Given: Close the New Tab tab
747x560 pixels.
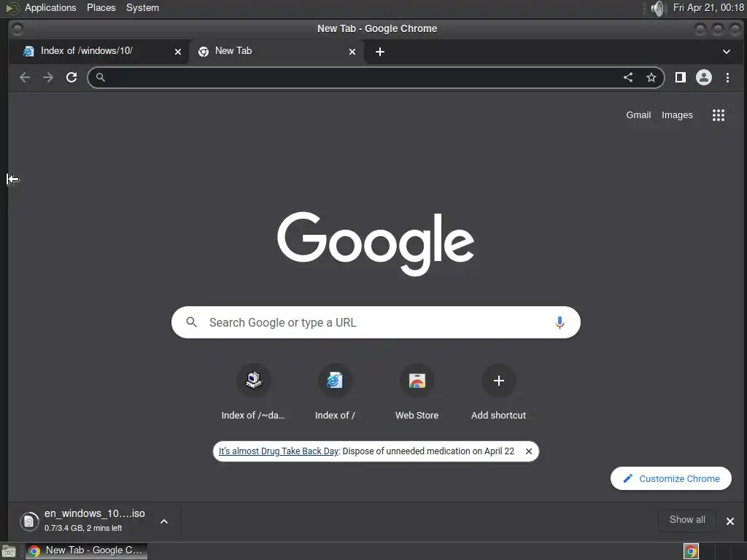Looking at the screenshot, I should pos(352,52).
